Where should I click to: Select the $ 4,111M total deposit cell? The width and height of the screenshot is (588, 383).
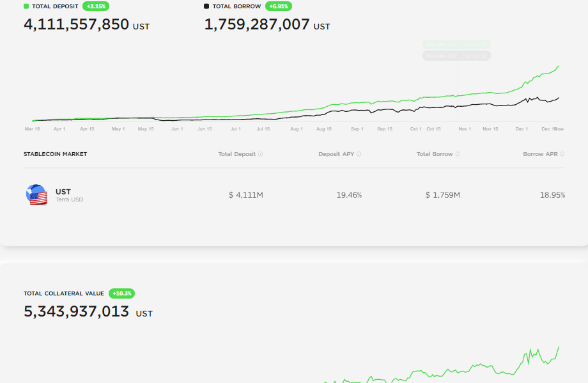coord(245,195)
